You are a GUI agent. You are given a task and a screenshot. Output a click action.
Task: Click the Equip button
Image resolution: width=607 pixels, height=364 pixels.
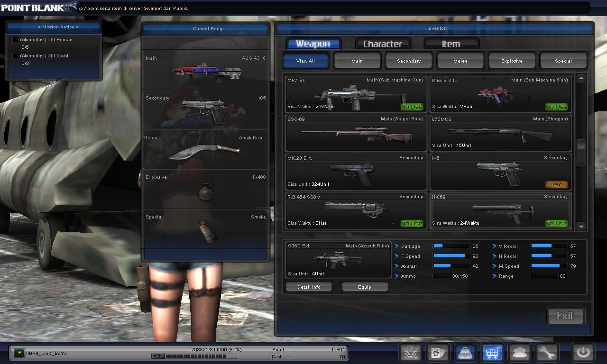pos(365,287)
